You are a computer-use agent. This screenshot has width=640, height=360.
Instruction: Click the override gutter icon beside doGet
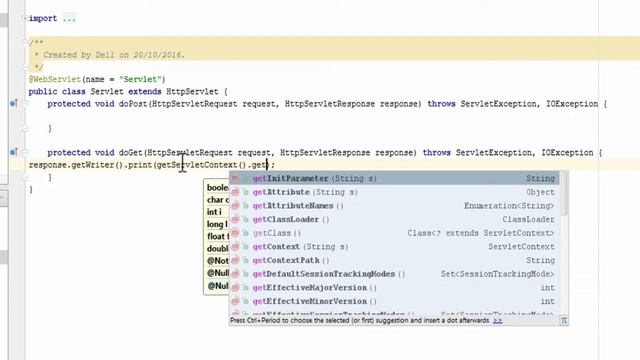[x=13, y=152]
